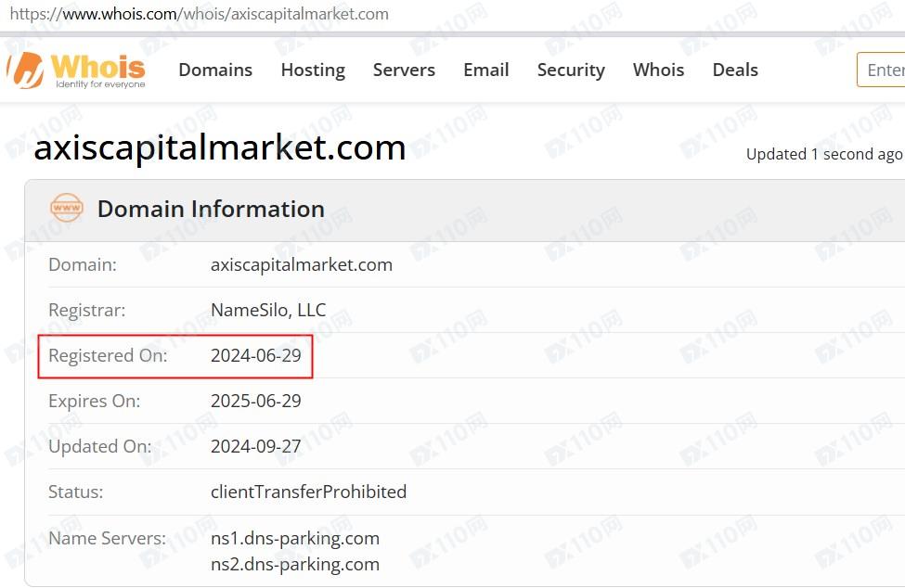Click the registrar name NameSilo, LLC
The image size is (905, 588).
tap(268, 310)
